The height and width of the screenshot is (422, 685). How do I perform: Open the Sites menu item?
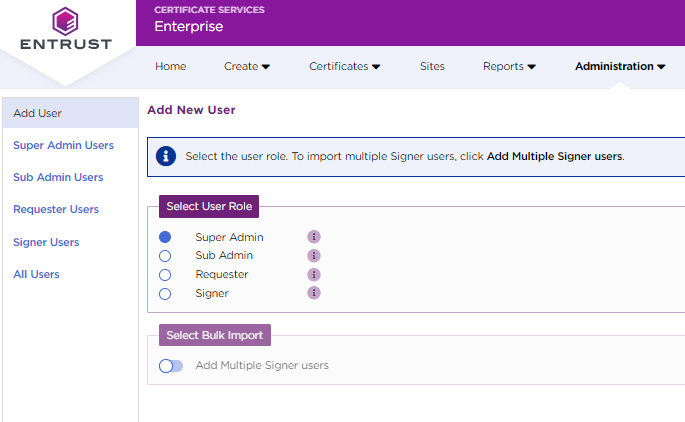pyautogui.click(x=432, y=67)
